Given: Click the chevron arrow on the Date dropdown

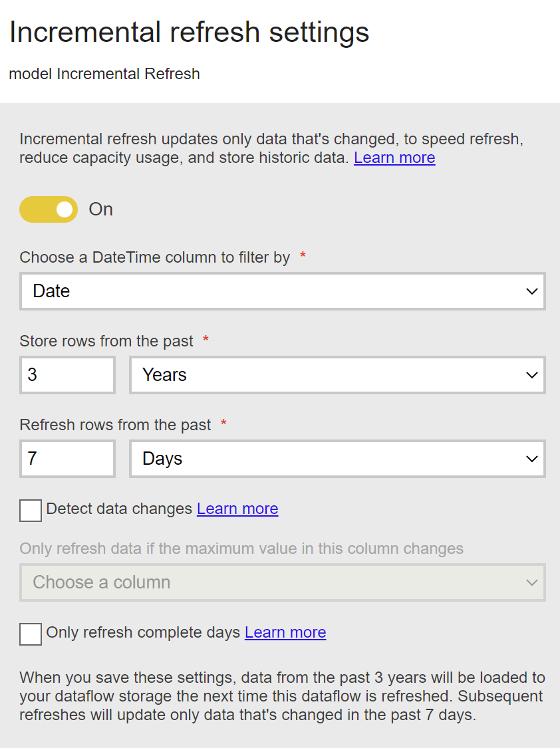Looking at the screenshot, I should [x=531, y=291].
